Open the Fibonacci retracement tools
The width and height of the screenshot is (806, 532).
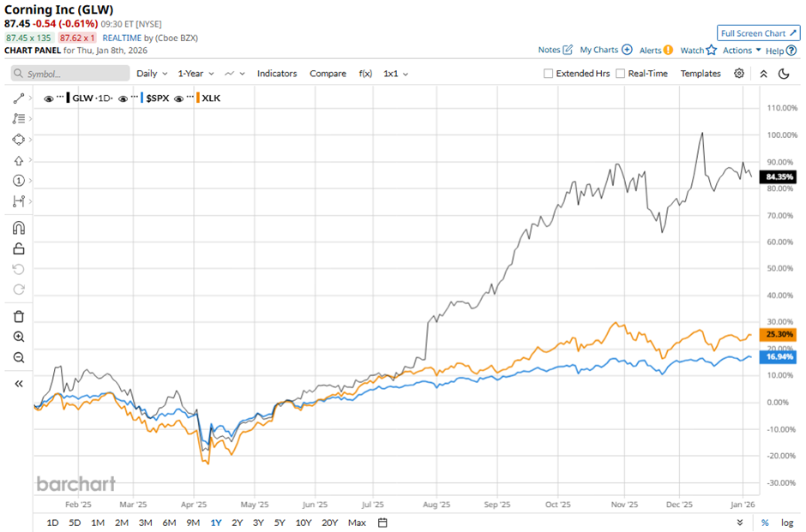coord(19,118)
